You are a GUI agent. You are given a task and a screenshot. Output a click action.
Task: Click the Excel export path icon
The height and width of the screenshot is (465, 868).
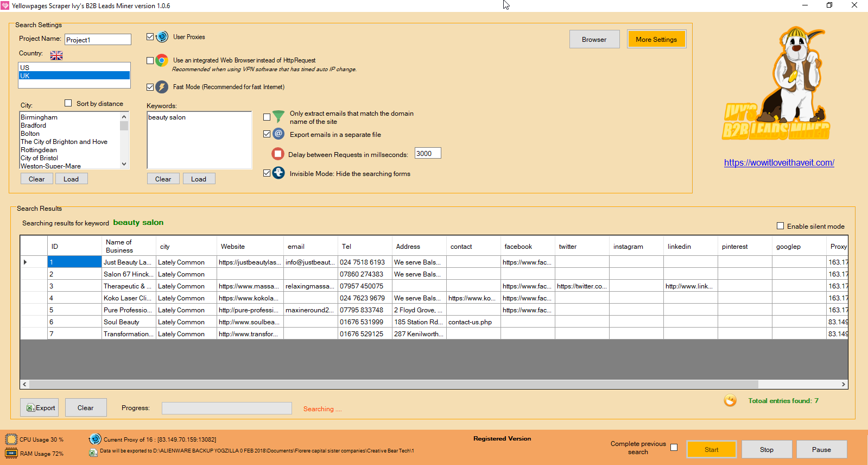(93, 452)
